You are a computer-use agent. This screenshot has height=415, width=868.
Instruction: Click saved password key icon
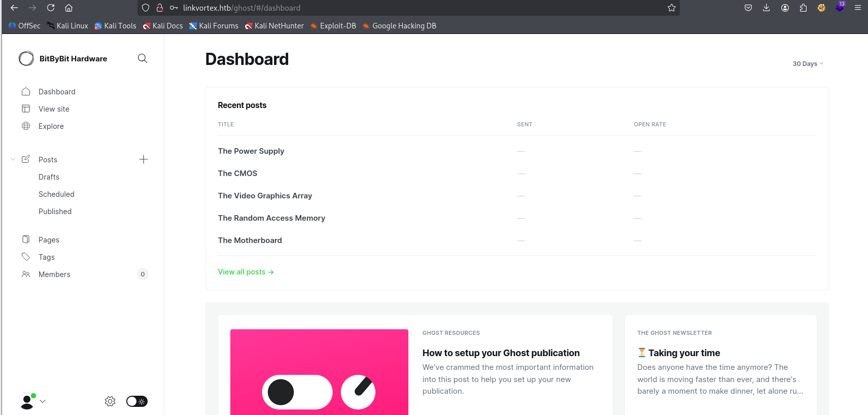click(173, 8)
